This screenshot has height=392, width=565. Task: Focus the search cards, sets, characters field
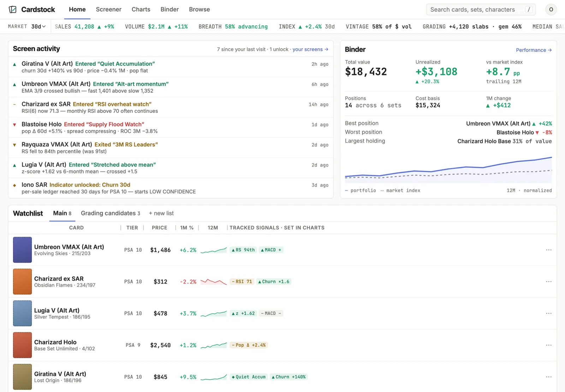[x=481, y=10]
